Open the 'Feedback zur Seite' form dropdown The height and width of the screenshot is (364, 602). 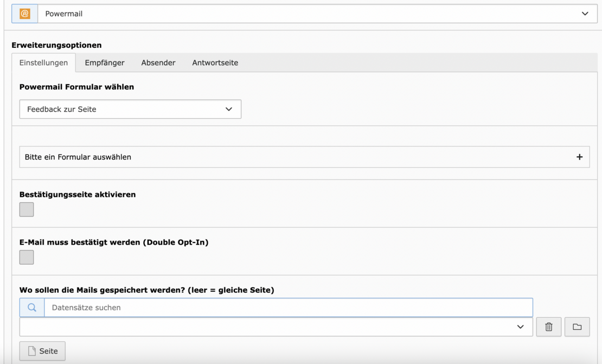point(130,110)
